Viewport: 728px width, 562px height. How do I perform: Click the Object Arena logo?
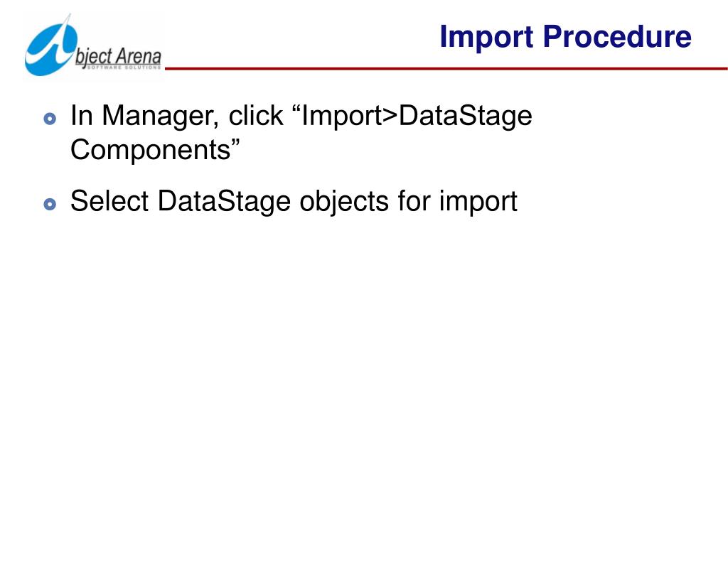click(x=93, y=45)
